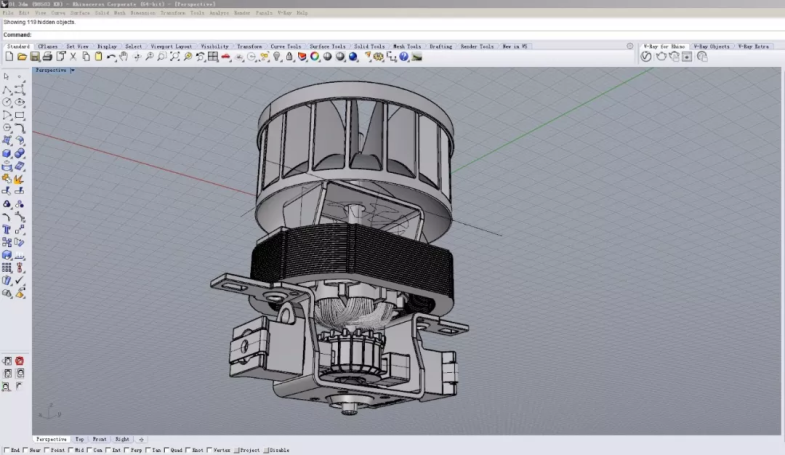Enable the End object snap checkbox
This screenshot has width=785, height=455.
click(x=7, y=451)
